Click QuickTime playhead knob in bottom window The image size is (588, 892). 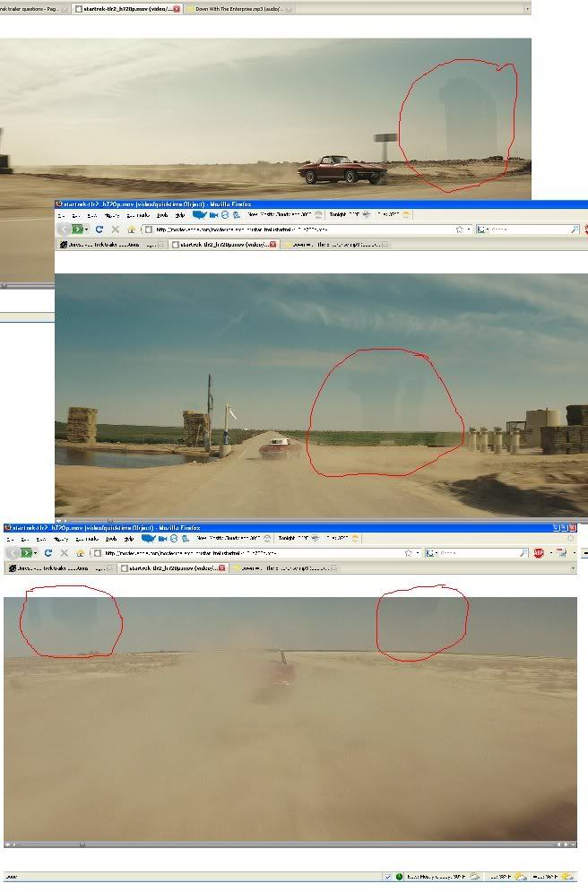pos(82,844)
